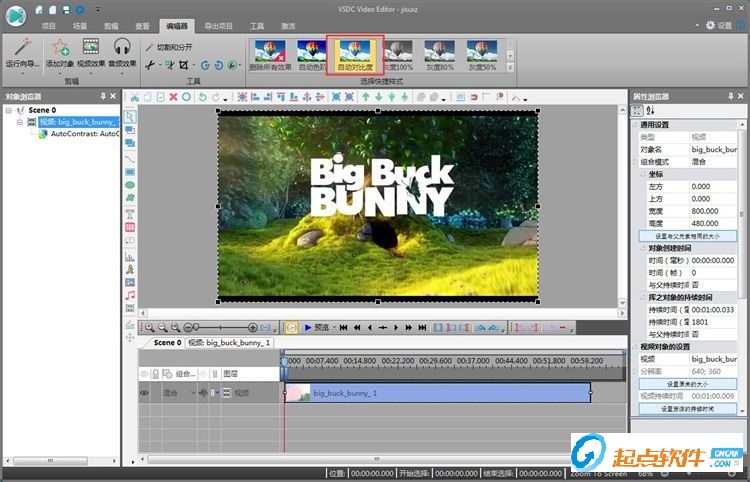Open 设置 settings in top right
Image resolution: width=750 pixels, height=482 pixels.
coord(719,25)
